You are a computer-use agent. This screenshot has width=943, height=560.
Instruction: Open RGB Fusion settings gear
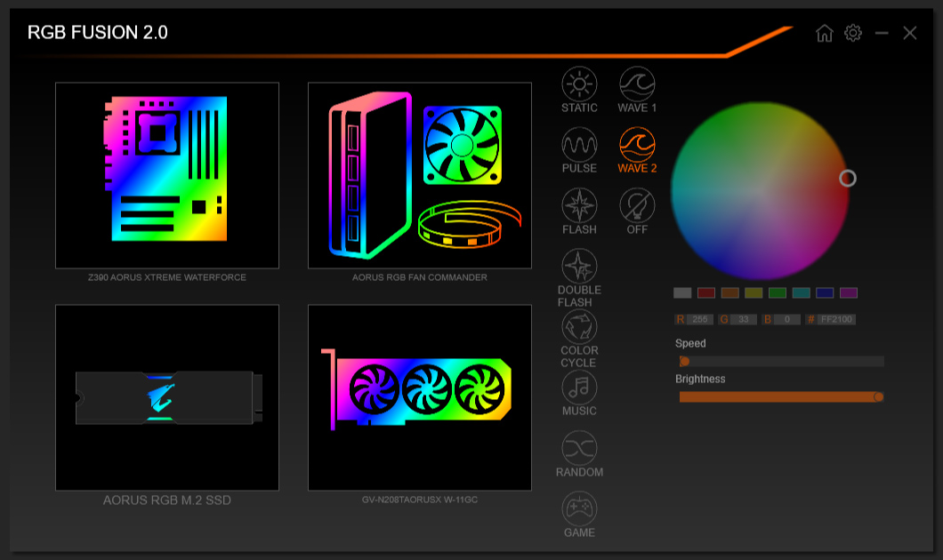click(x=852, y=33)
